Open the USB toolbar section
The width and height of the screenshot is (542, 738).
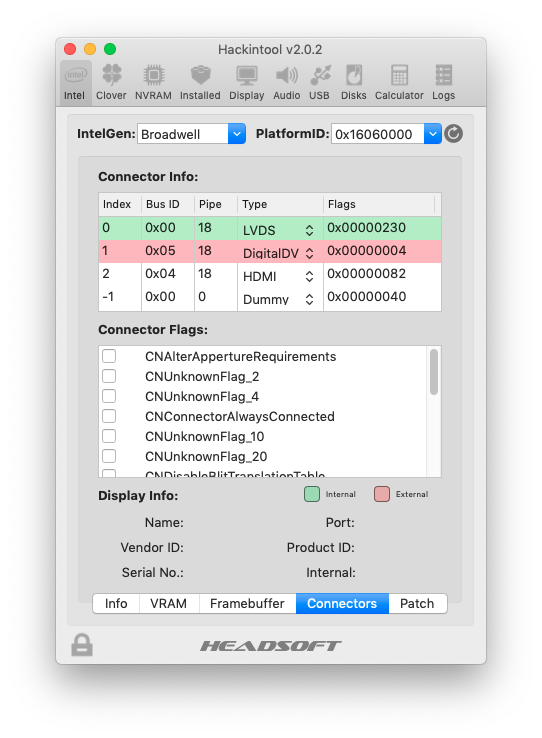coord(319,83)
